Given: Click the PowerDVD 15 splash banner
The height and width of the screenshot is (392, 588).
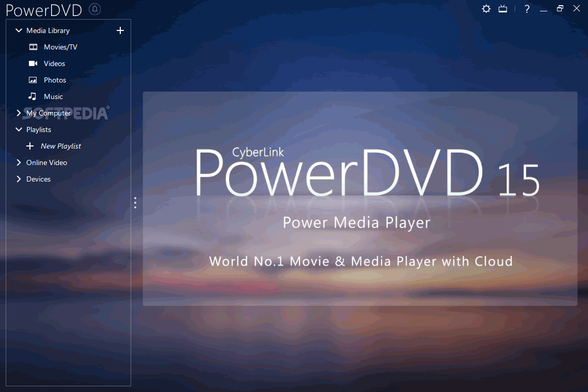Looking at the screenshot, I should pos(360,199).
